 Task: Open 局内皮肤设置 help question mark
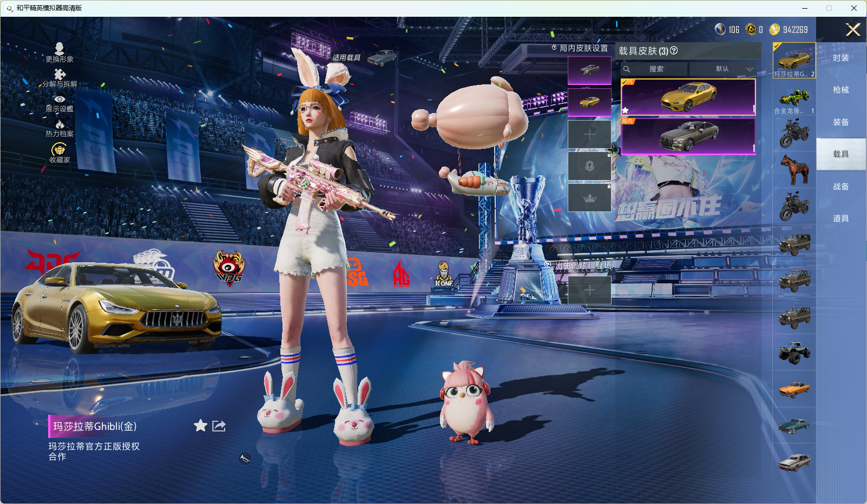tap(554, 48)
